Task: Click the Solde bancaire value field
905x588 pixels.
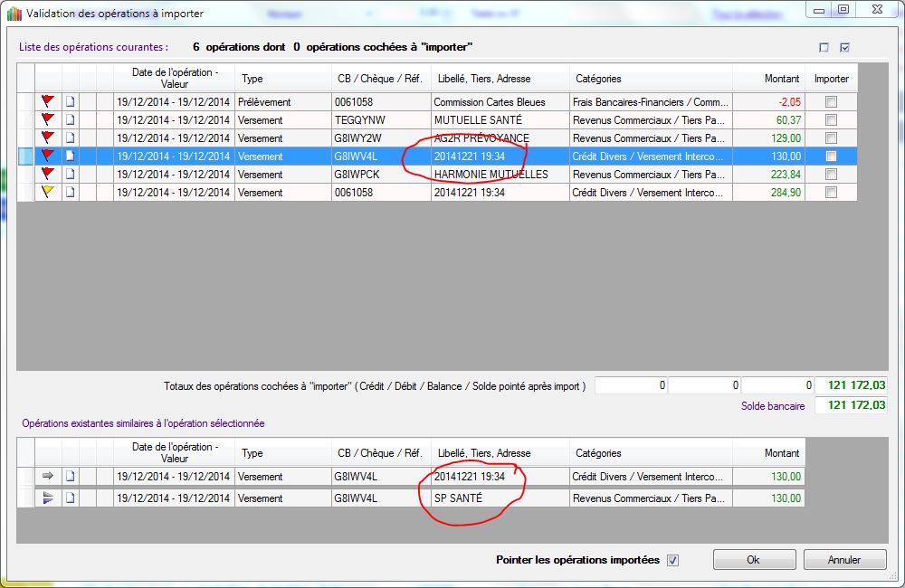Action: (851, 406)
